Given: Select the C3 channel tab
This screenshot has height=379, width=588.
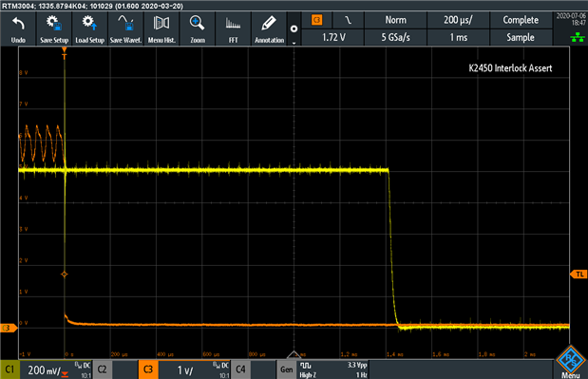Looking at the screenshot, I should 148,370.
